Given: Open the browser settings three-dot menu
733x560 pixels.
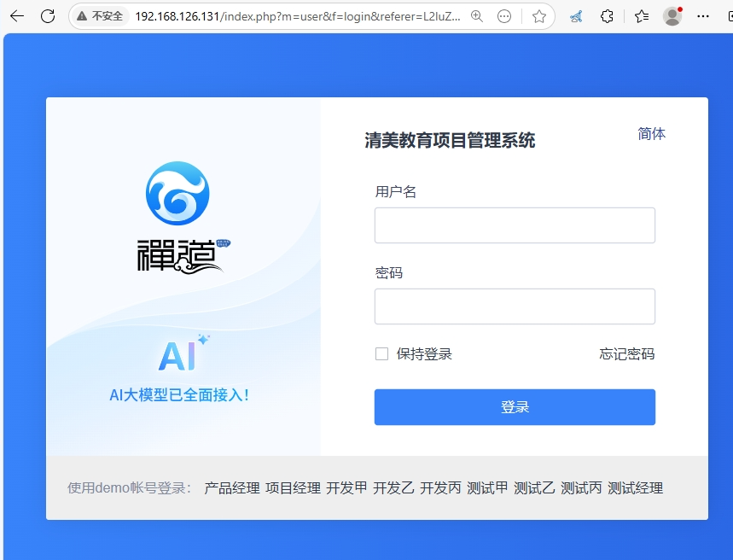Looking at the screenshot, I should tap(703, 16).
